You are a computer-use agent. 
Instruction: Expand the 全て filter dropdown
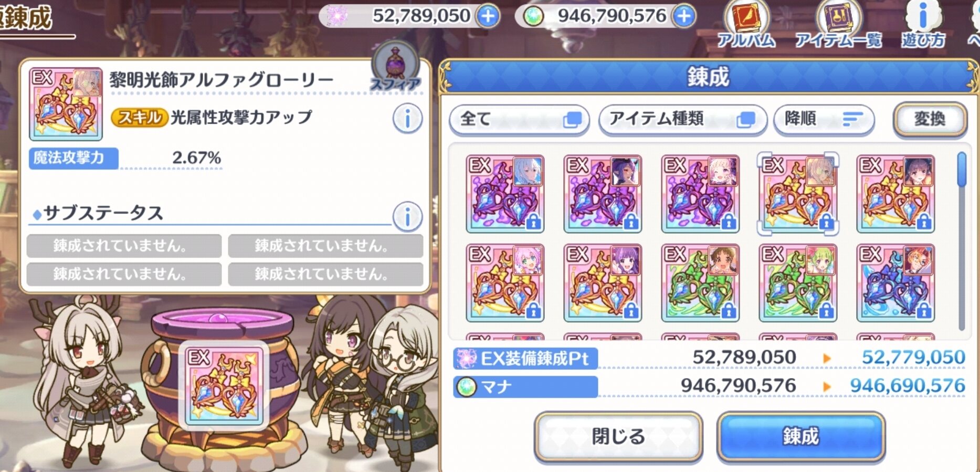pos(519,120)
